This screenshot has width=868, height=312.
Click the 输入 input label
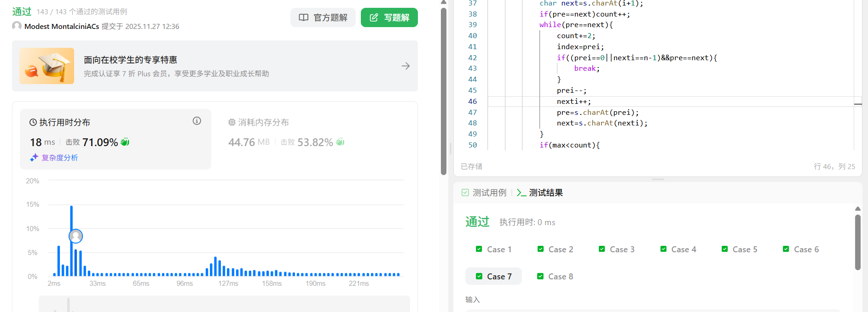[473, 300]
